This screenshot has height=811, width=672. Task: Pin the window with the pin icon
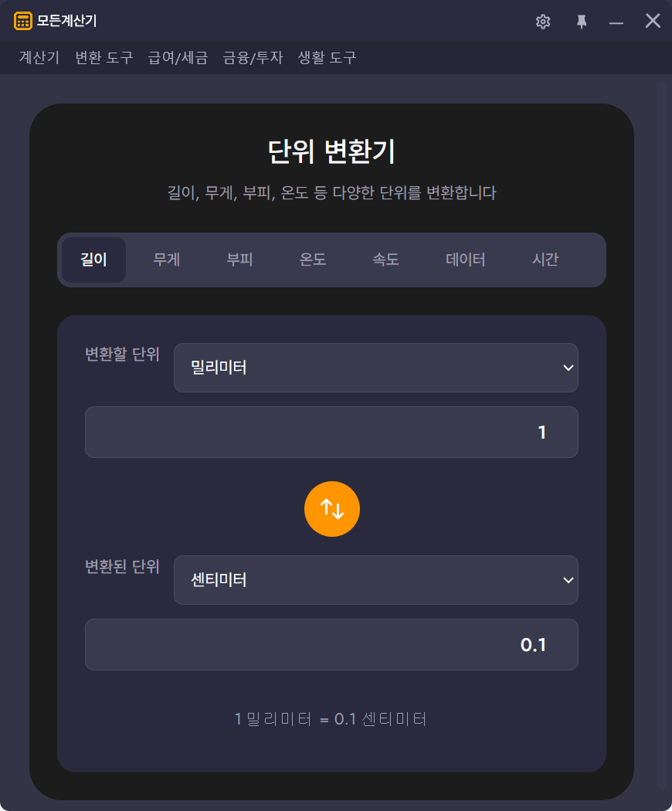click(582, 22)
